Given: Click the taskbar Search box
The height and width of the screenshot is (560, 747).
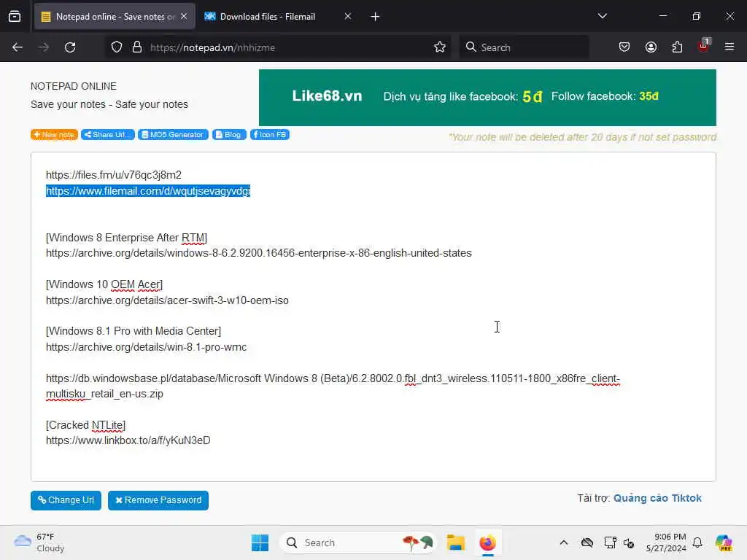Looking at the screenshot, I should coord(357,542).
